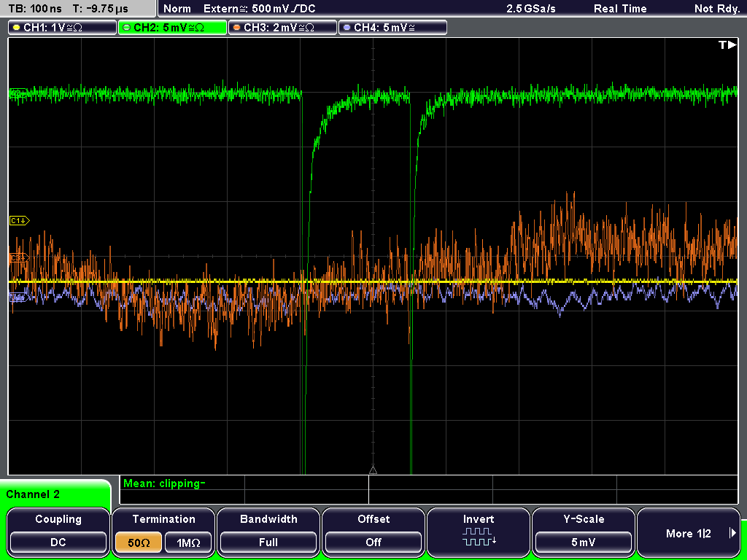Click the purple C4 ground level marker

tap(18, 297)
